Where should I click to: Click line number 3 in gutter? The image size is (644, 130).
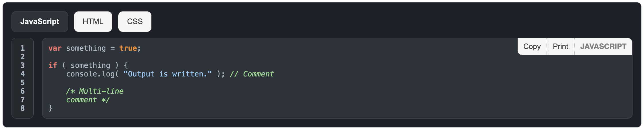22,65
